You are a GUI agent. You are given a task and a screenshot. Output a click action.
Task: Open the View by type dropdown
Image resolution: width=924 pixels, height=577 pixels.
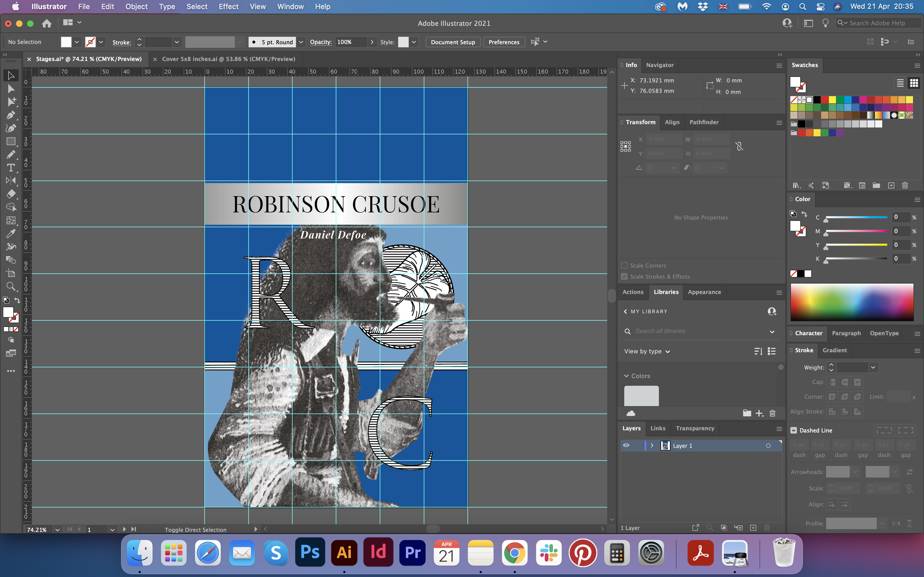[647, 351]
